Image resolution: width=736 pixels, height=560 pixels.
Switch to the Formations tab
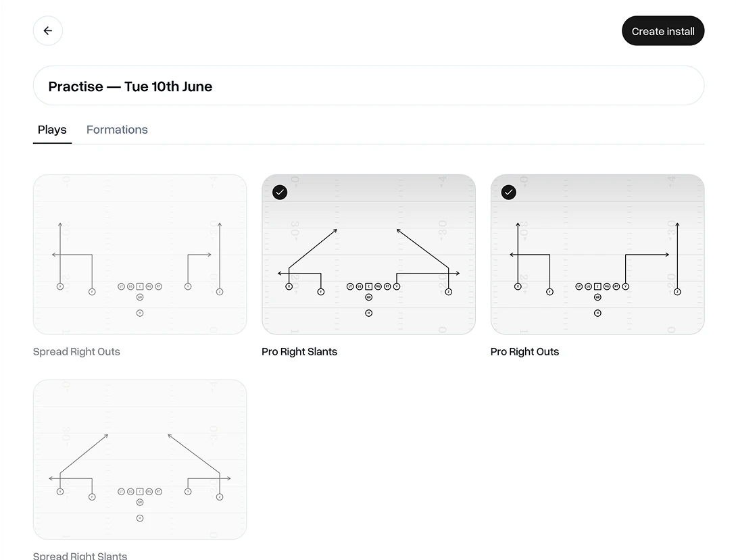[117, 130]
